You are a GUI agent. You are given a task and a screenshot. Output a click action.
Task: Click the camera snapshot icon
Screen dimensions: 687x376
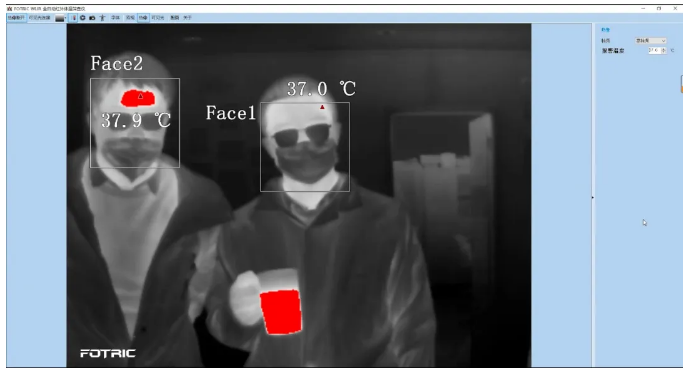92,18
